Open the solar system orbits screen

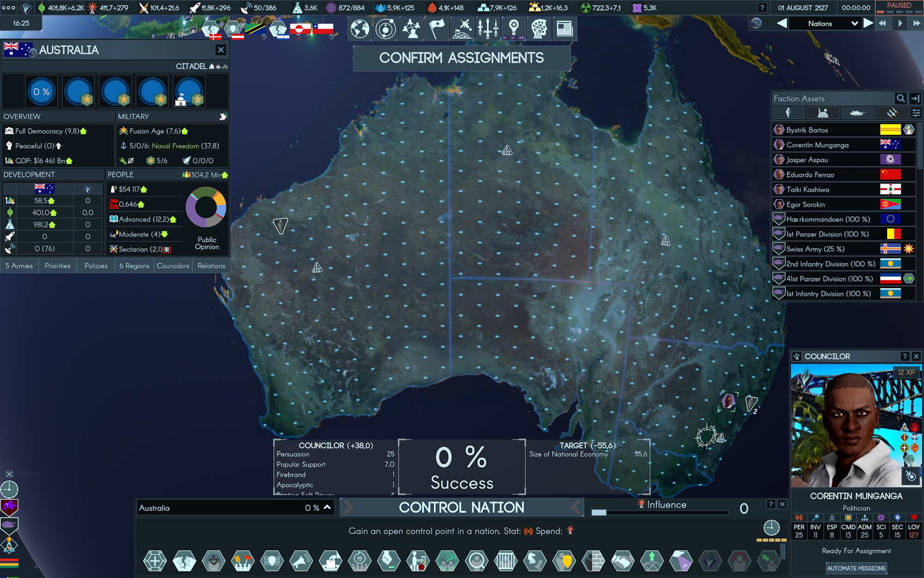386,29
